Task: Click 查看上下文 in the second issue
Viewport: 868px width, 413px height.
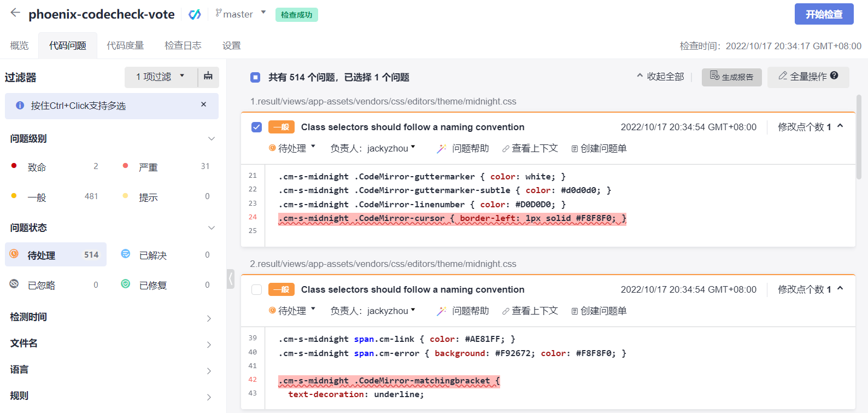Action: coord(530,311)
